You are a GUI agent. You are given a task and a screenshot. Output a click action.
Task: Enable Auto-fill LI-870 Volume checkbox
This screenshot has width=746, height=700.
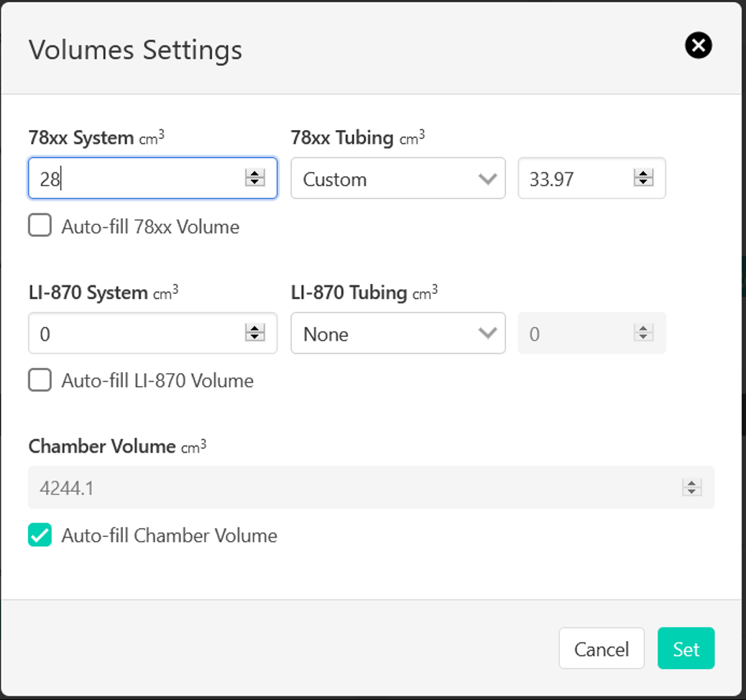[40, 379]
